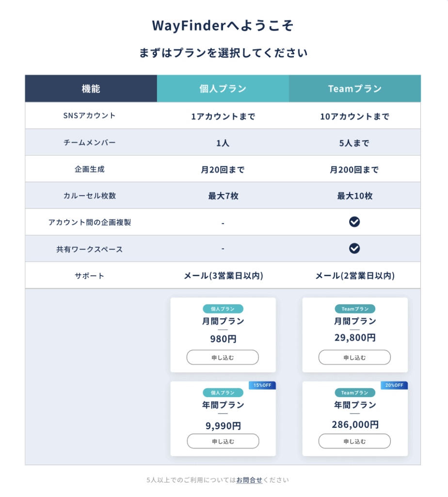Select the 個人プラン column header
448x497 pixels.
coord(223,89)
